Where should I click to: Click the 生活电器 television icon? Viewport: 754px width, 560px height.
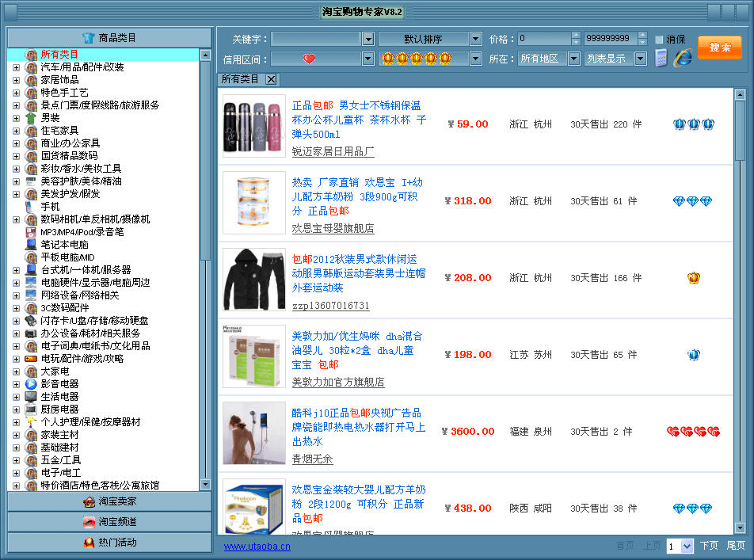coord(31,397)
